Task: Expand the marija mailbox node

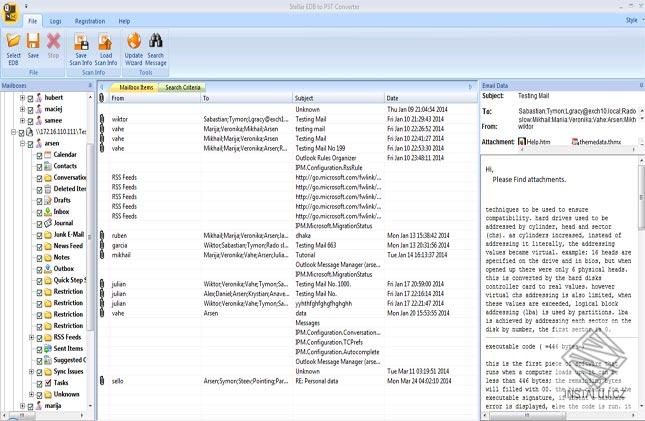Action: (x=22, y=406)
